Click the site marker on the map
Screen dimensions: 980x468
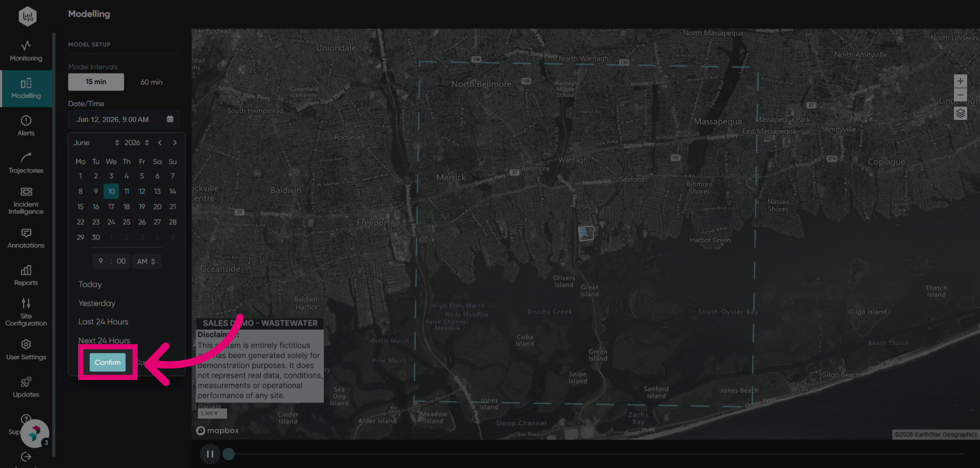586,233
